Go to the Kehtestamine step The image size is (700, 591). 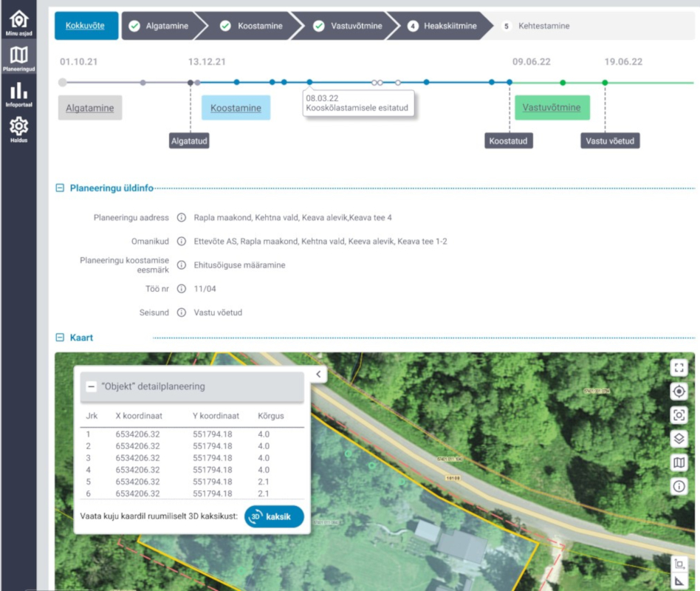click(535, 26)
